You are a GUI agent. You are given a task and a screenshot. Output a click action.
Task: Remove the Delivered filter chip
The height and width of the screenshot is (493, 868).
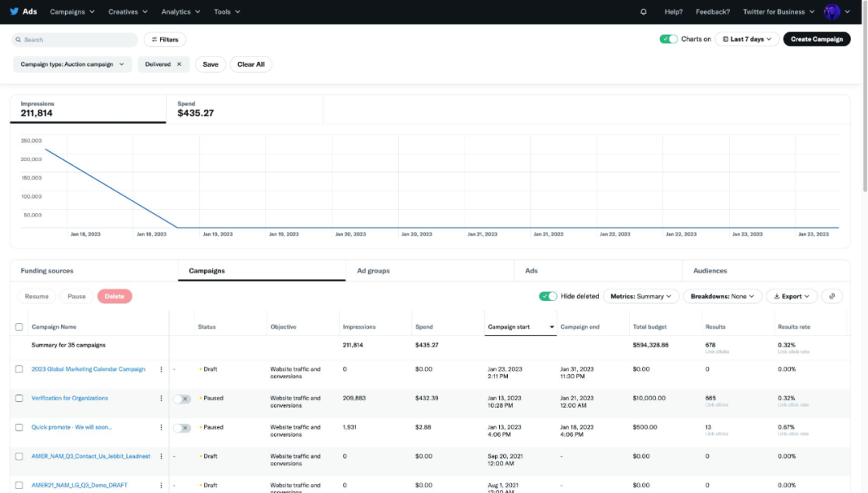click(x=179, y=64)
